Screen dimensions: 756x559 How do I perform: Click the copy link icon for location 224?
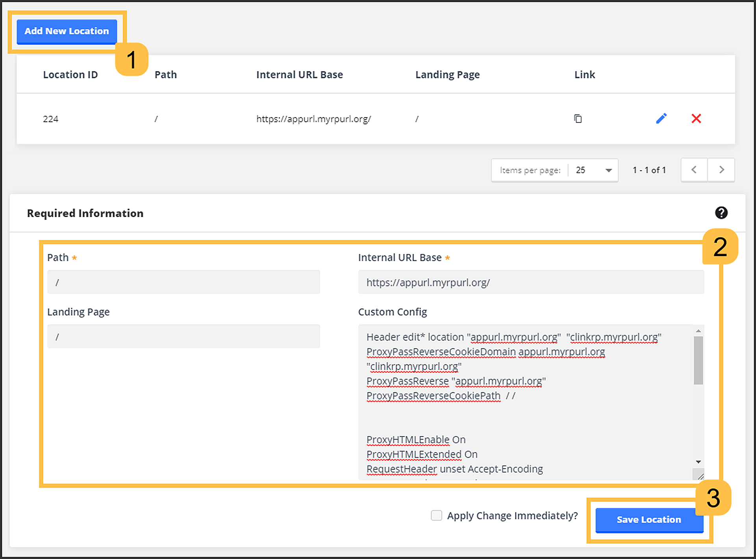578,119
